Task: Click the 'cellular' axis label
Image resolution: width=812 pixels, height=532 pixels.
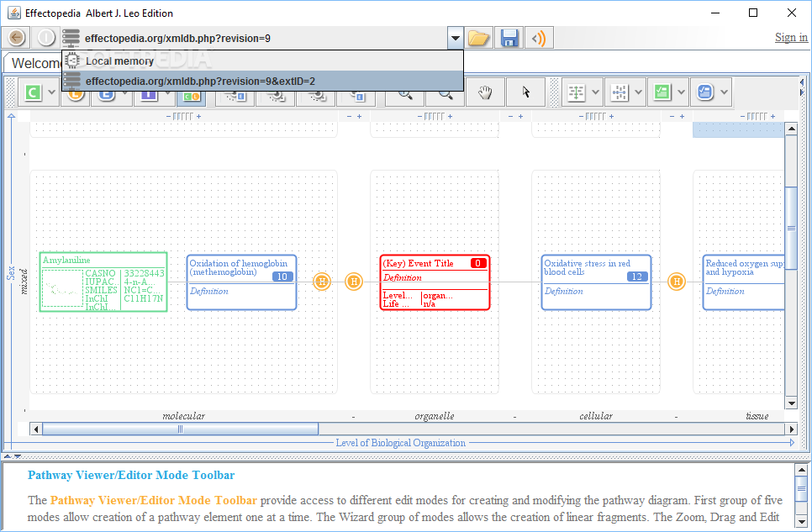Action: tap(596, 416)
